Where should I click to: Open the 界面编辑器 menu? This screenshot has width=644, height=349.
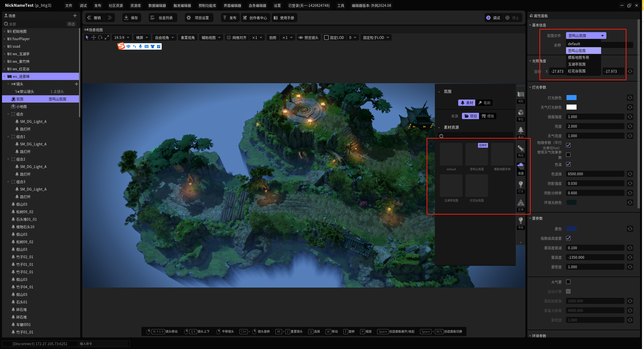click(232, 5)
